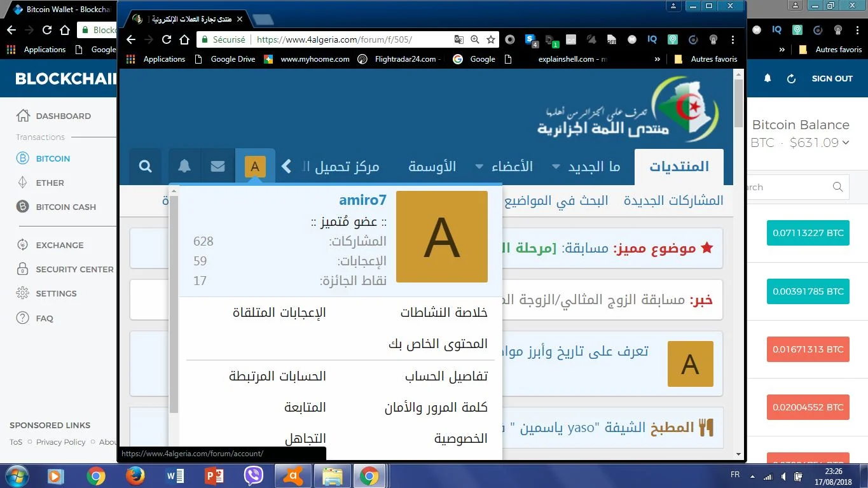Viewport: 868px width, 488px height.
Task: Expand the الأعضاء menu dropdown arrow
Action: tap(479, 167)
